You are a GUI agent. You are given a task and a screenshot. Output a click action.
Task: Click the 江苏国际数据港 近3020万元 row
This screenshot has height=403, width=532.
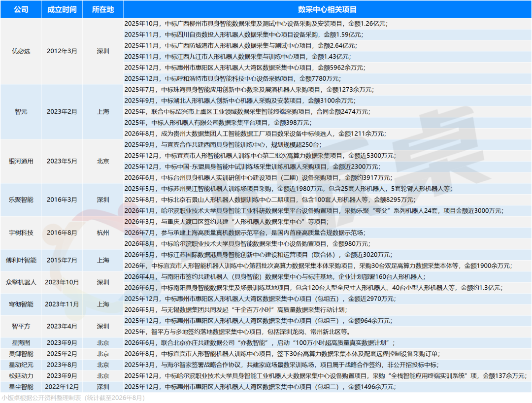tap(328, 255)
